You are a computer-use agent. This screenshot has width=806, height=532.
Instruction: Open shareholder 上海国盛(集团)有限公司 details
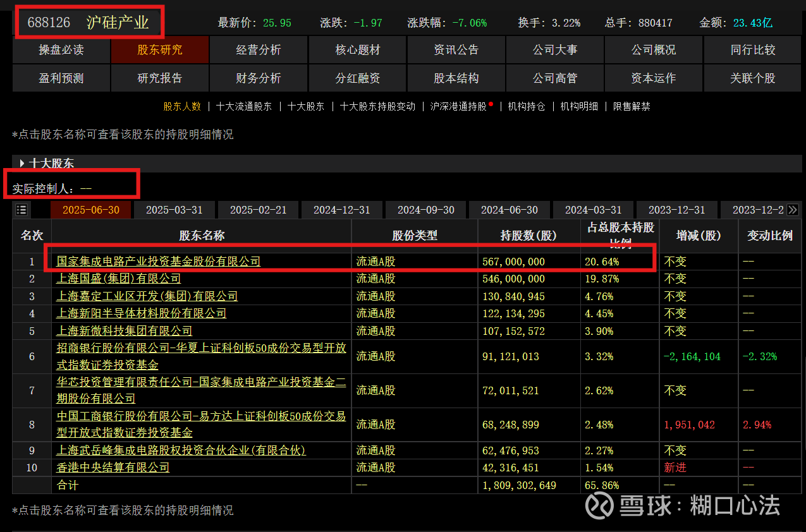(118, 279)
